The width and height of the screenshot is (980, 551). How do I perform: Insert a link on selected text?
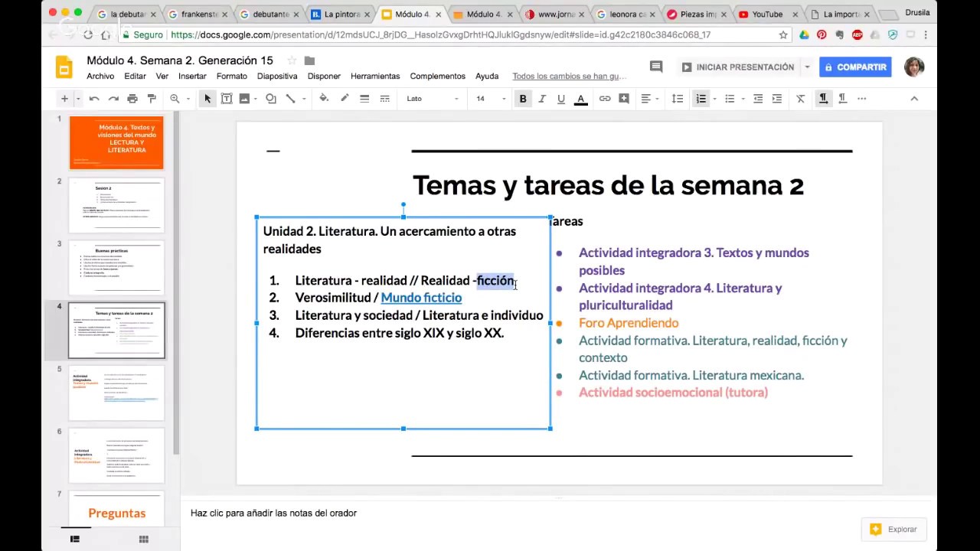tap(605, 99)
